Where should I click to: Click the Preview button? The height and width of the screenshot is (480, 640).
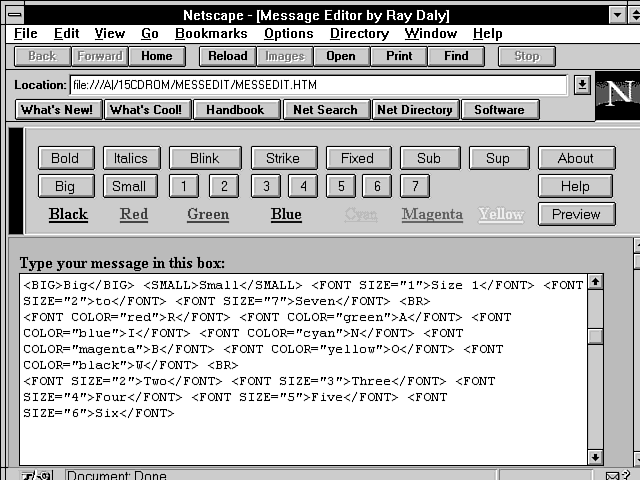tap(575, 214)
